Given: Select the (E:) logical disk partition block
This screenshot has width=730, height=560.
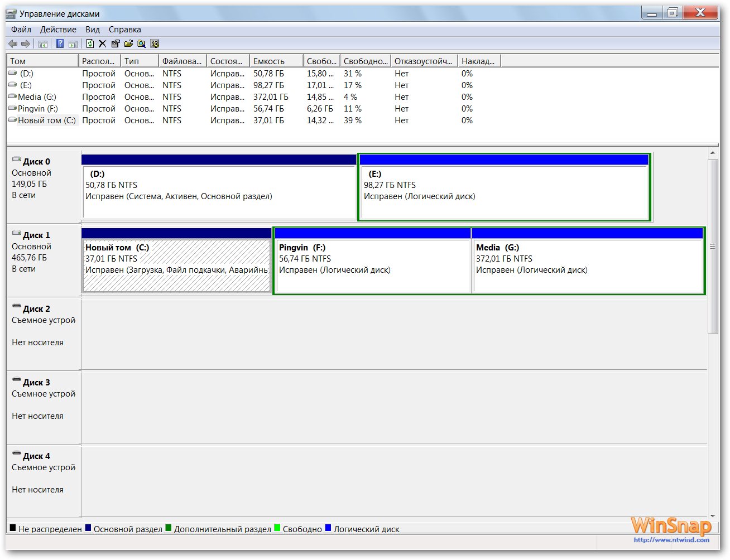Looking at the screenshot, I should pyautogui.click(x=503, y=192).
